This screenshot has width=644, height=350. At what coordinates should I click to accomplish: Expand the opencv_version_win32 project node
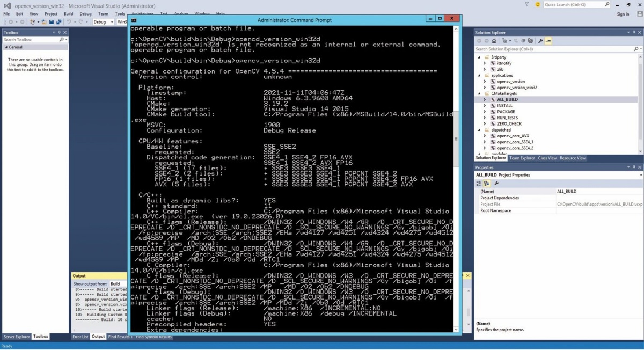pyautogui.click(x=485, y=87)
